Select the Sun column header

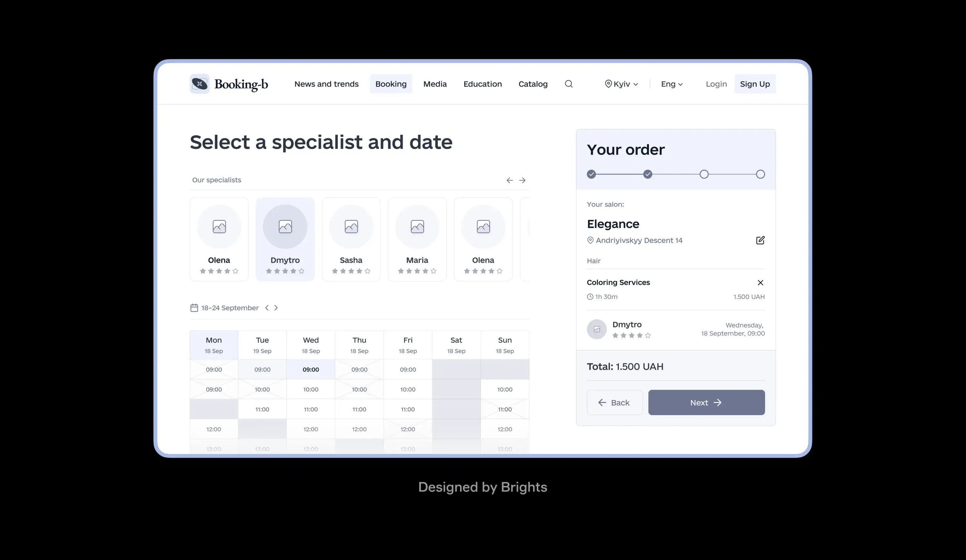(x=505, y=345)
